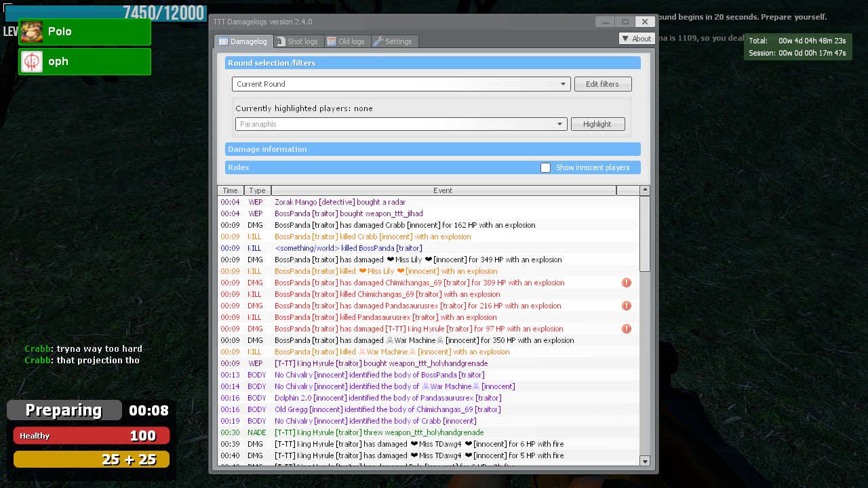Open the Paranaphis player dropdown
Image resolution: width=868 pixels, height=488 pixels.
[x=401, y=124]
